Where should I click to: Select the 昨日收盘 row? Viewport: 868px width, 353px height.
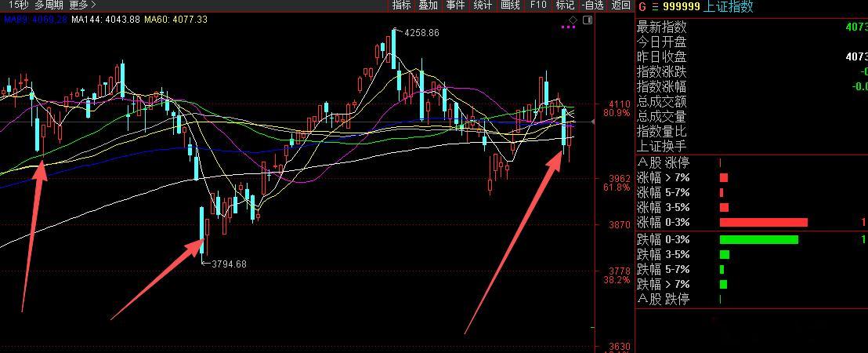[x=752, y=56]
